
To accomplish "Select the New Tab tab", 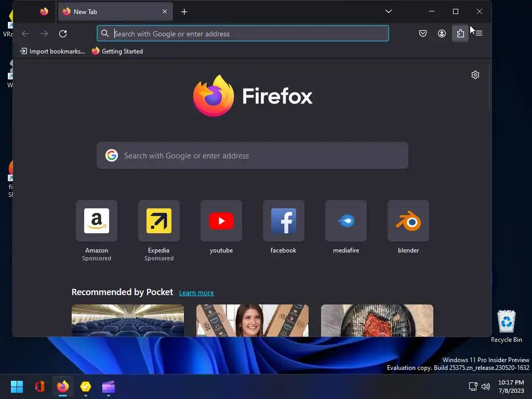I will pos(115,11).
